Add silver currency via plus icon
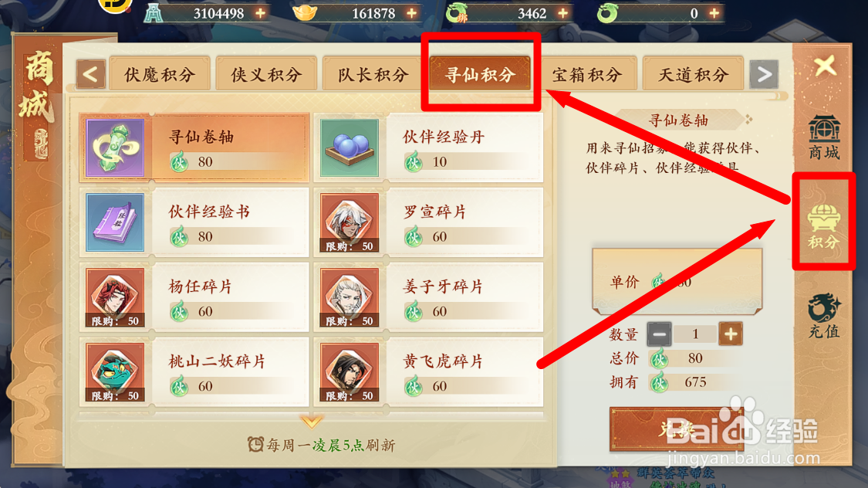Viewport: 868px width, 488px height. click(x=260, y=12)
